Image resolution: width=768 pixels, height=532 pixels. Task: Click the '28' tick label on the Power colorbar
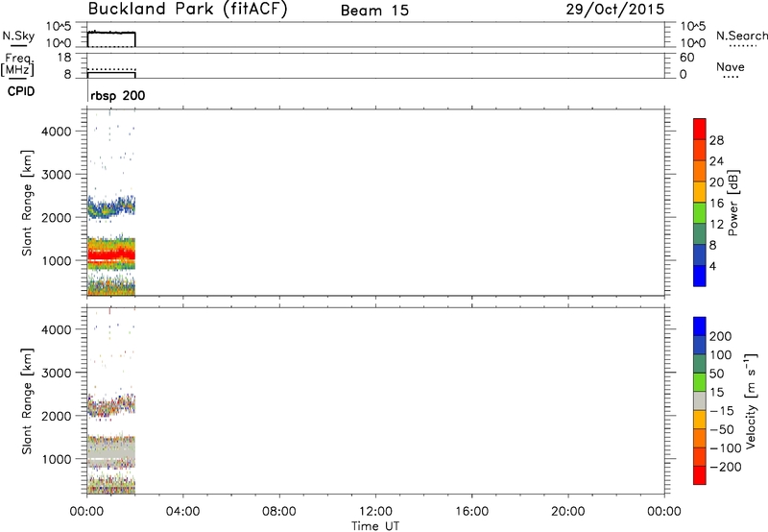716,140
